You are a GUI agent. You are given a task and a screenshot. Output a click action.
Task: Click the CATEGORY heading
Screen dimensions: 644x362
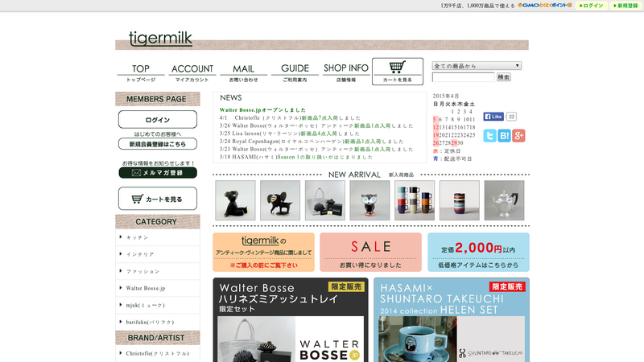158,222
